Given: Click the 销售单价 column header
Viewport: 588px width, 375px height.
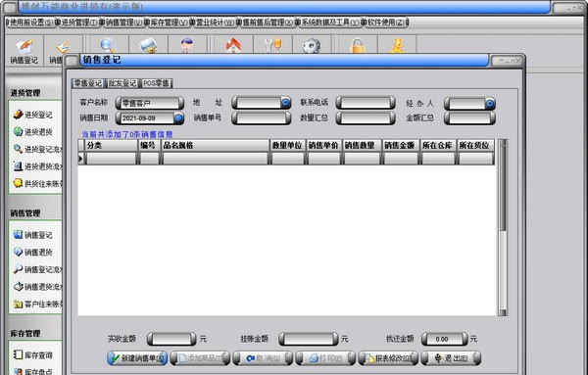Looking at the screenshot, I should pos(323,145).
